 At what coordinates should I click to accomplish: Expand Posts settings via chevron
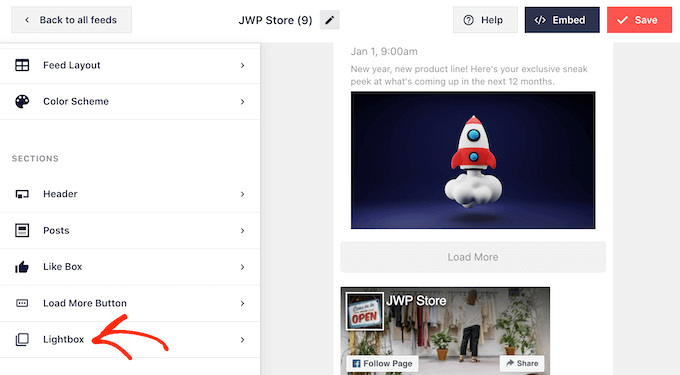(x=242, y=231)
